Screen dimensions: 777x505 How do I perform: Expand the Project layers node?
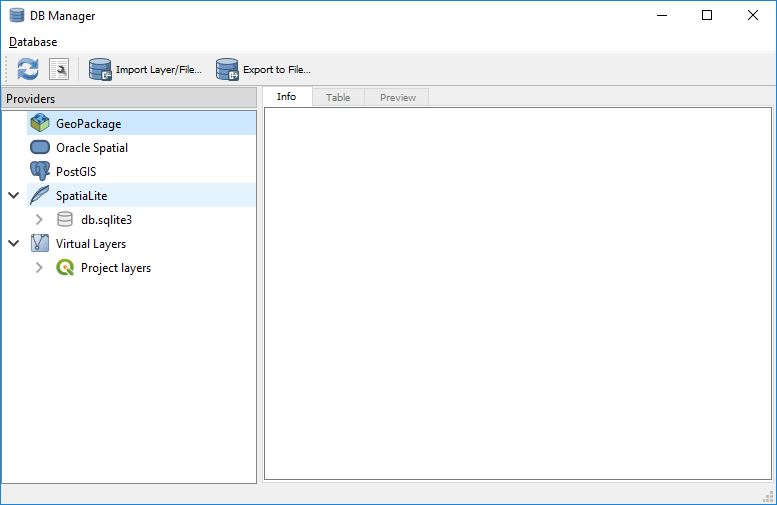click(39, 268)
